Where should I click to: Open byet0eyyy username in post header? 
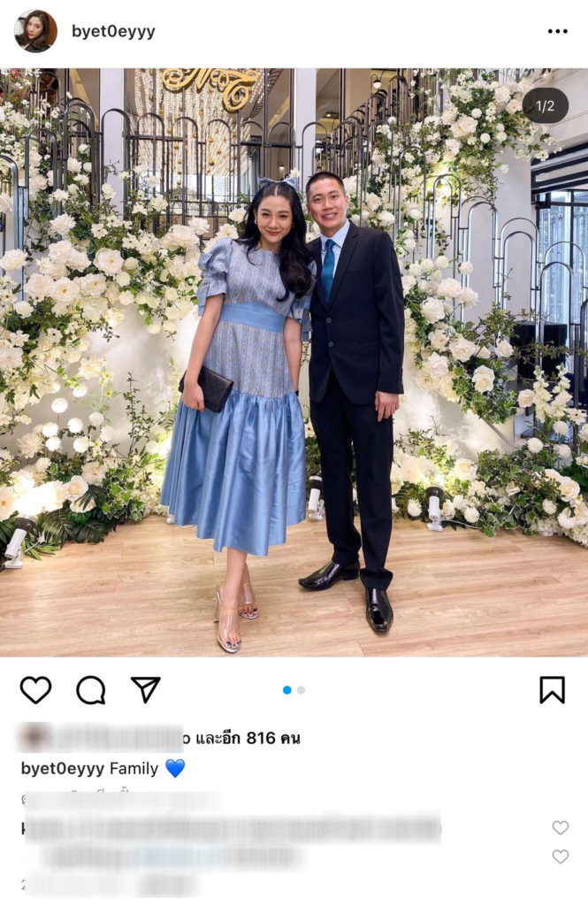[113, 31]
